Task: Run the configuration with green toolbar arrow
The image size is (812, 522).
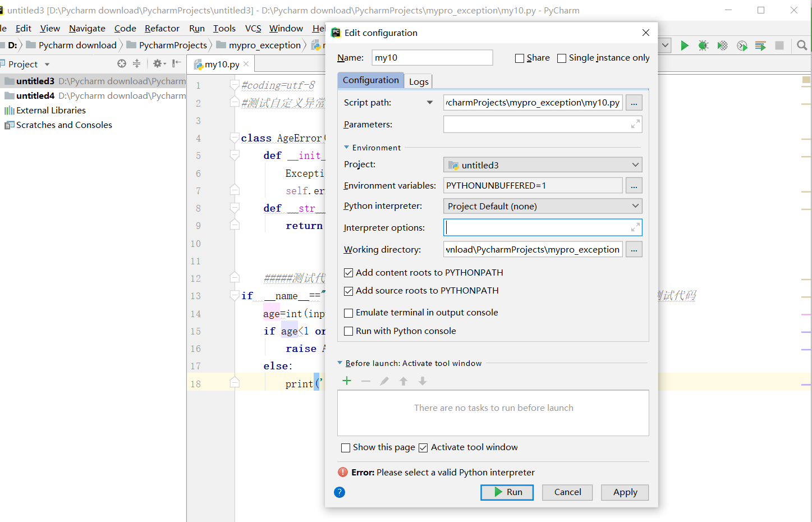Action: pyautogui.click(x=684, y=45)
